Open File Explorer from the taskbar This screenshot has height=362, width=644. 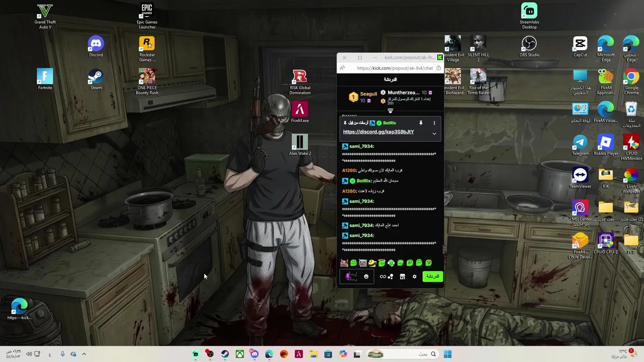coord(313,354)
